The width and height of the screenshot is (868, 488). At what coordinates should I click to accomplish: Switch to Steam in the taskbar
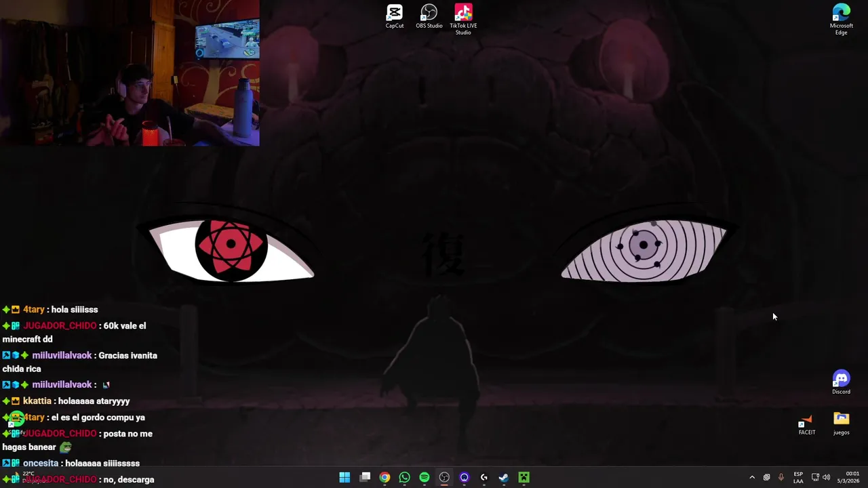[504, 478]
